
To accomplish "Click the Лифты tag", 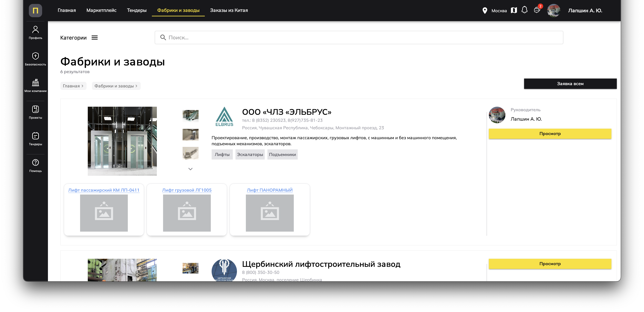I will 222,155.
